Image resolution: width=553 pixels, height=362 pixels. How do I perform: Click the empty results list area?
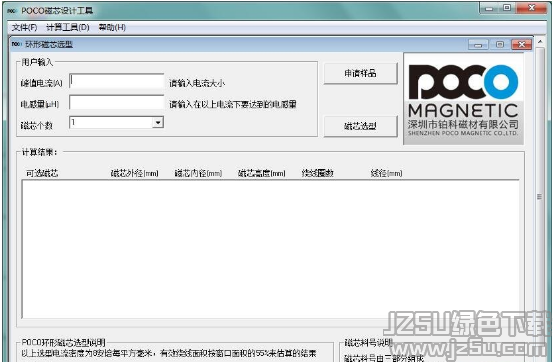pyautogui.click(x=271, y=249)
